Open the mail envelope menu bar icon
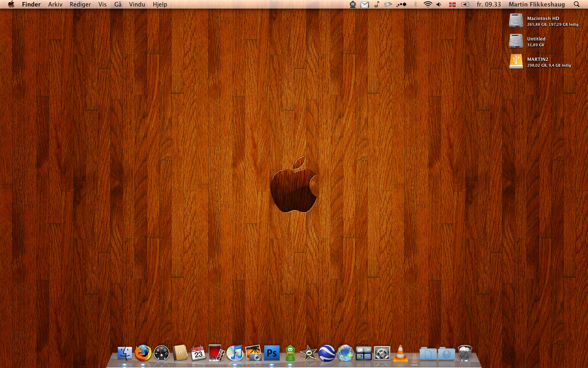Screen dimensions: 588x368 [365, 4]
